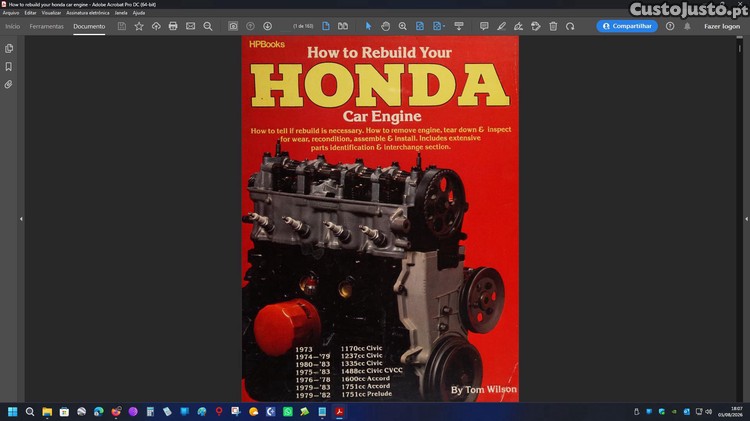Open bookmarks panel icon
This screenshot has height=421, width=750.
coord(9,66)
